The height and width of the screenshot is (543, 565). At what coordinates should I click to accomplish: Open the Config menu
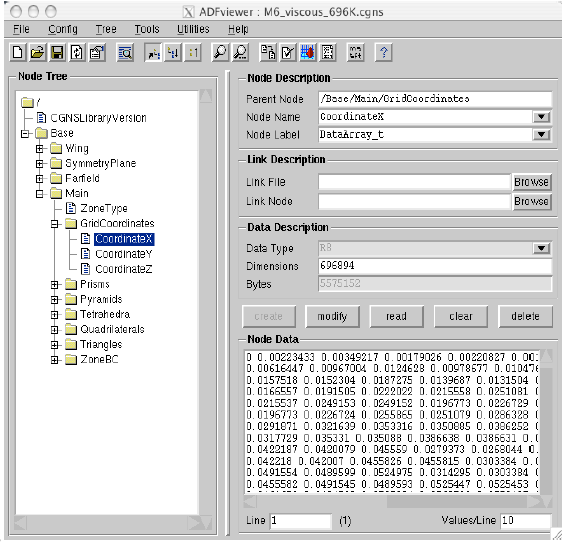(x=63, y=29)
